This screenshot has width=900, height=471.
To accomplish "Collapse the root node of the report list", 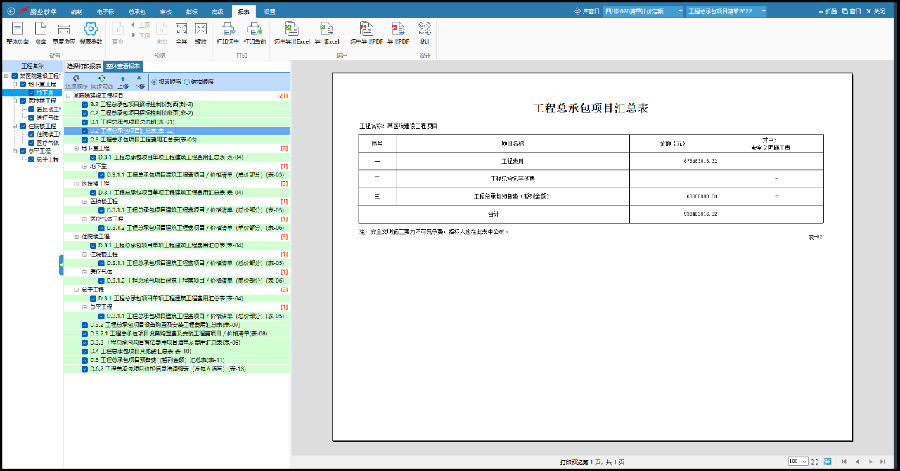I will pyautogui.click(x=68, y=96).
